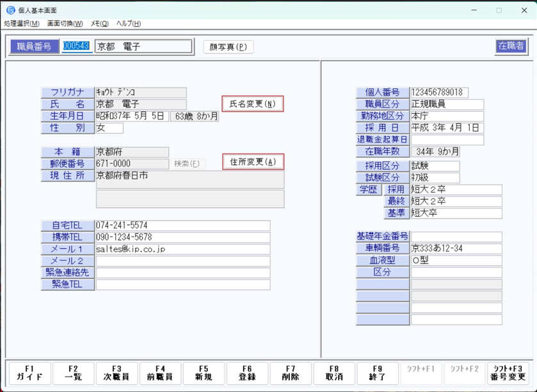Open the 処理選択 menu

click(x=21, y=24)
